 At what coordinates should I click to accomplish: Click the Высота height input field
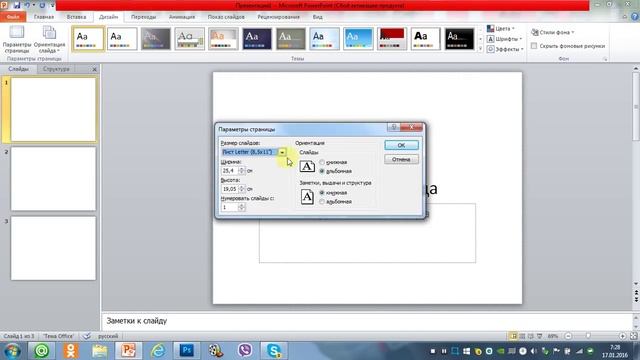229,189
